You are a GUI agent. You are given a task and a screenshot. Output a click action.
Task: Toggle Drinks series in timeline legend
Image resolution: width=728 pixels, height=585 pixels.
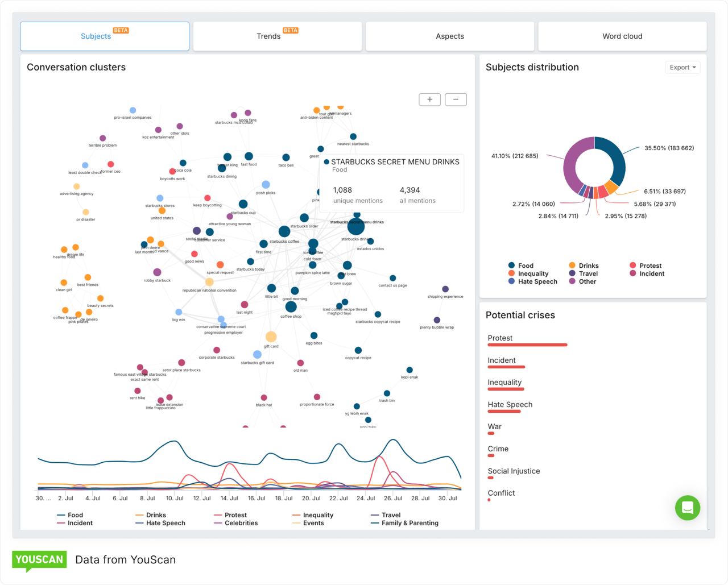[151, 515]
